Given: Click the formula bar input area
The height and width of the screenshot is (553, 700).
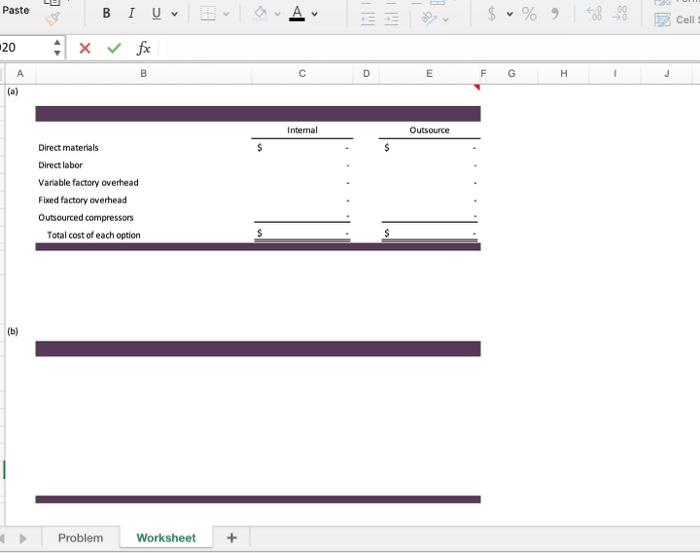Looking at the screenshot, I should [x=429, y=48].
